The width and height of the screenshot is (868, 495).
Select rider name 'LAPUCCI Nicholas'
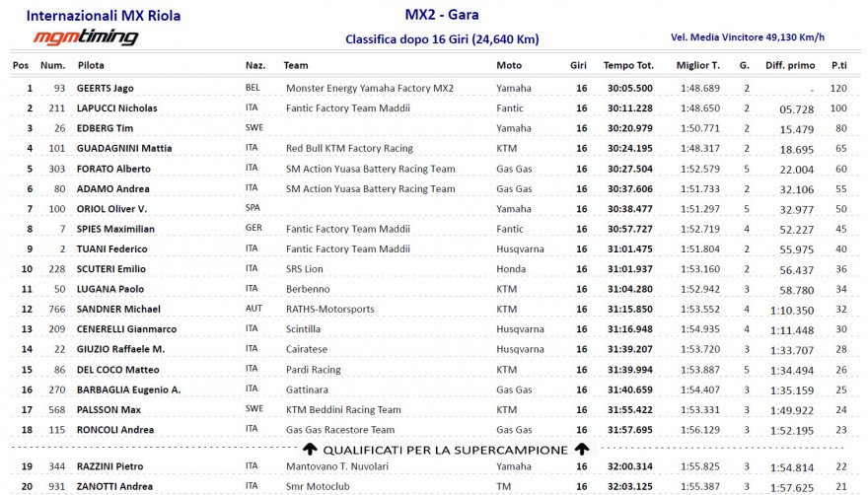pos(116,107)
